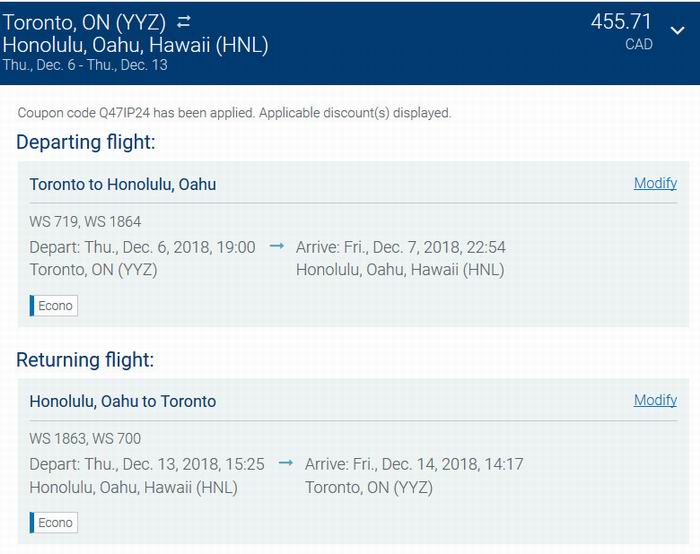Screen dimensions: 700x554
Task: Click the 455.71 total price
Action: [621, 21]
